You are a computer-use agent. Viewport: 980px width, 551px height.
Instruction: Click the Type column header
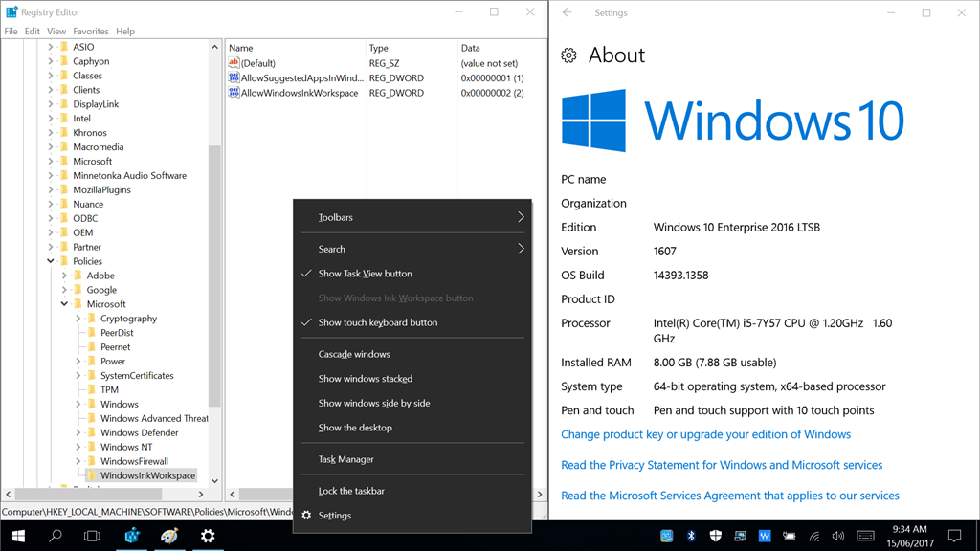412,48
